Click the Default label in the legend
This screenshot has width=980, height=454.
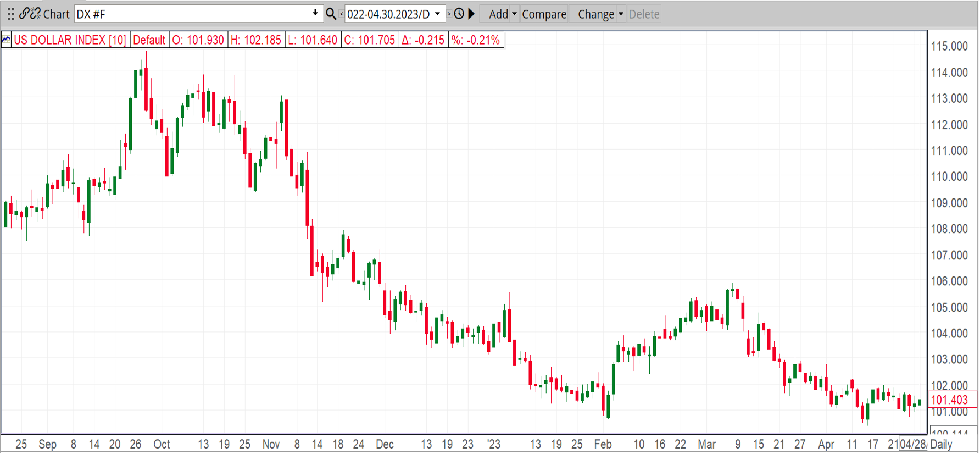point(149,40)
